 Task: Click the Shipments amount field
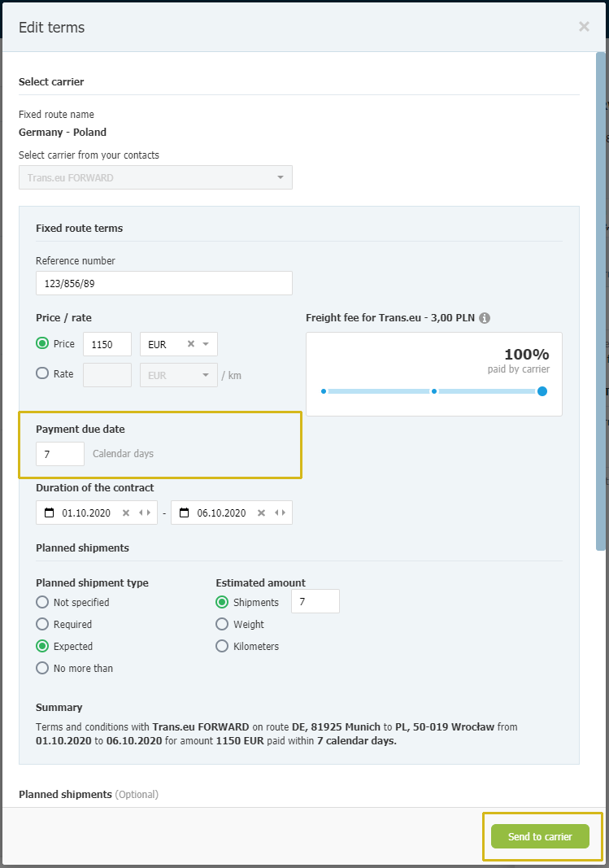pos(315,601)
